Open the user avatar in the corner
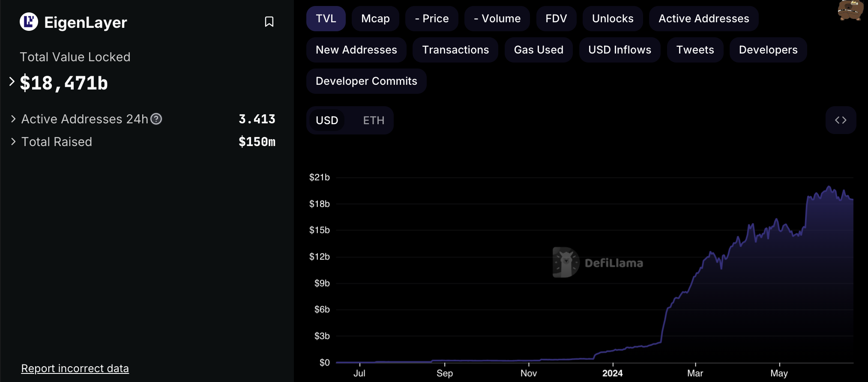 click(851, 10)
